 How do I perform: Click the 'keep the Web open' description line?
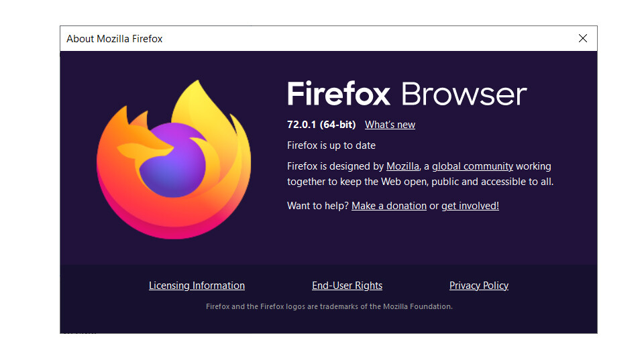pyautogui.click(x=420, y=182)
